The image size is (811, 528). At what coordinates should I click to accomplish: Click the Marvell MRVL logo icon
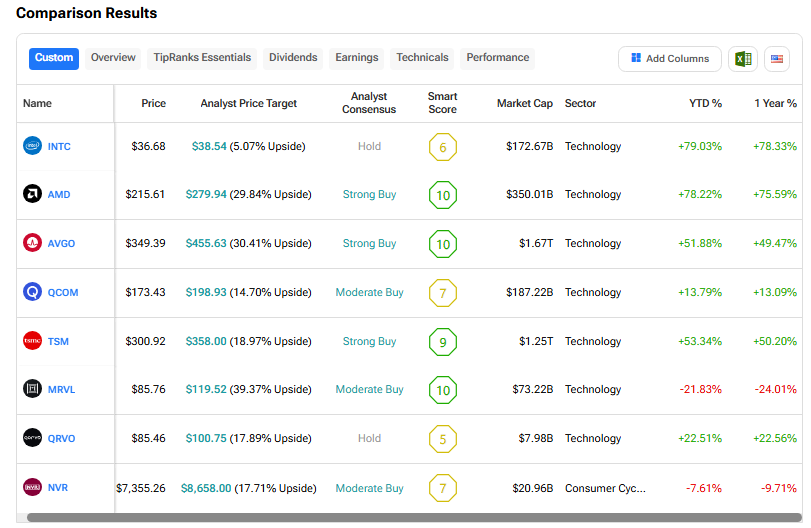(32, 389)
